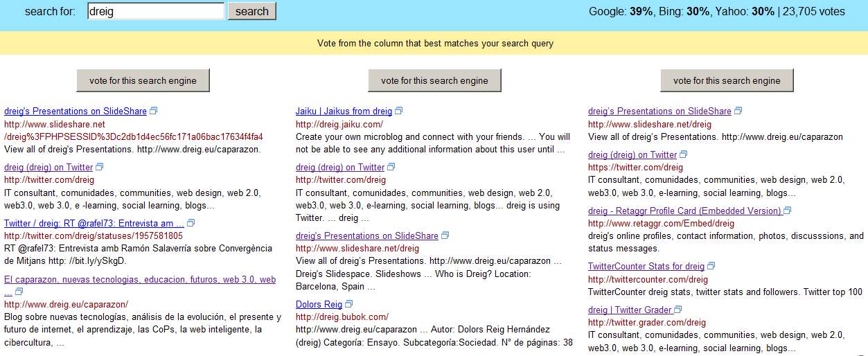Viewport: 868px width, 356px height.
Task: Click new-window icon beside middle SlideShare result
Action: coord(445,235)
